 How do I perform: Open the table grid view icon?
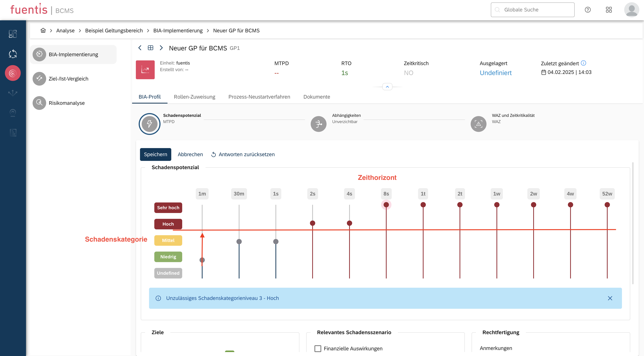click(151, 48)
